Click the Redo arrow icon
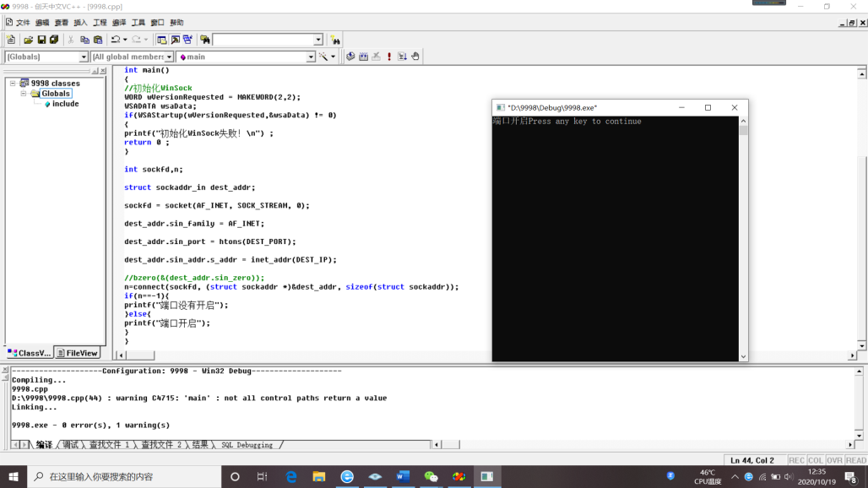 136,40
